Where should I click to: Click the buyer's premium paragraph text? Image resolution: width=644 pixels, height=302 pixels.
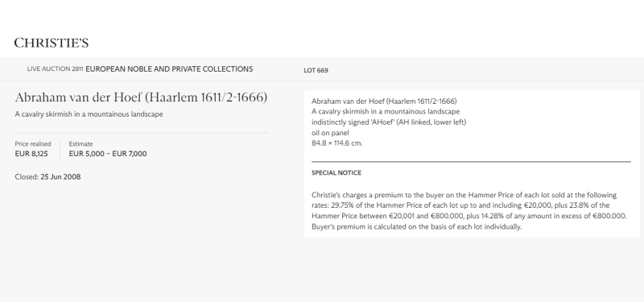pos(469,211)
